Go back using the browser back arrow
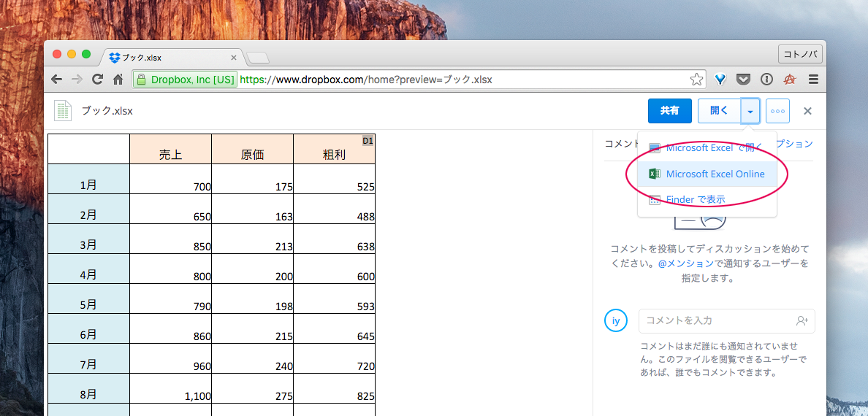Screen dimensions: 868x416 pyautogui.click(x=56, y=80)
